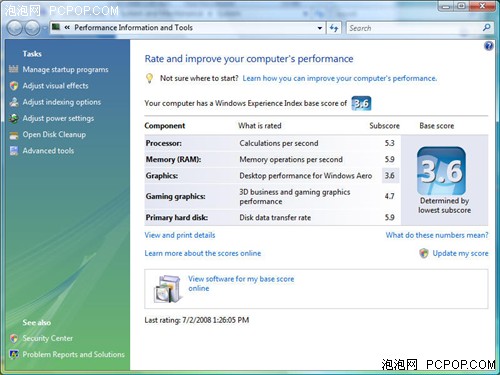
Task: Click the Performance Information and Tools address text
Action: (133, 28)
